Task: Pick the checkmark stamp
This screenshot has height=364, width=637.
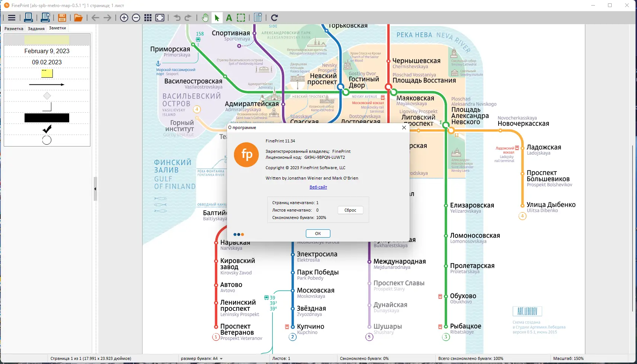Action: click(47, 129)
